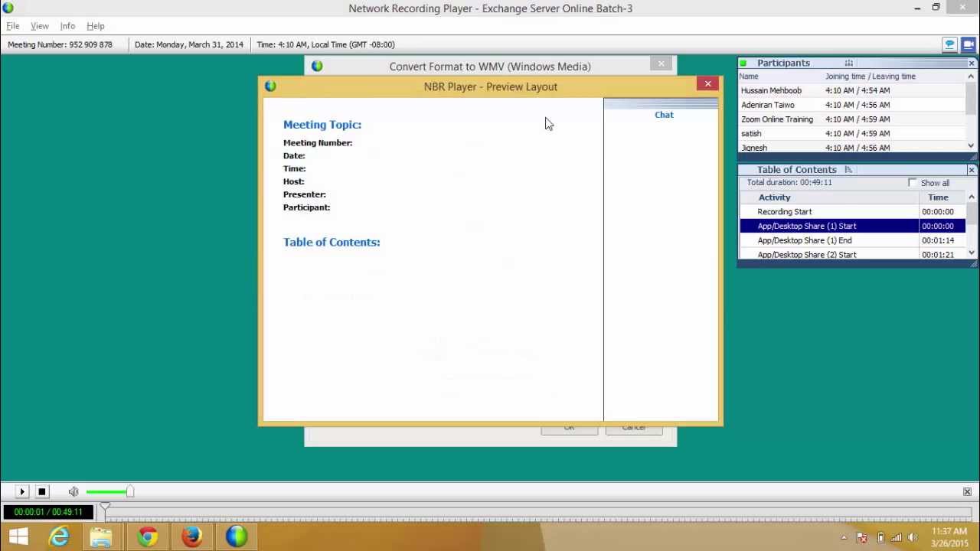Enable the Show all checkbox
The image size is (980, 551).
(912, 183)
